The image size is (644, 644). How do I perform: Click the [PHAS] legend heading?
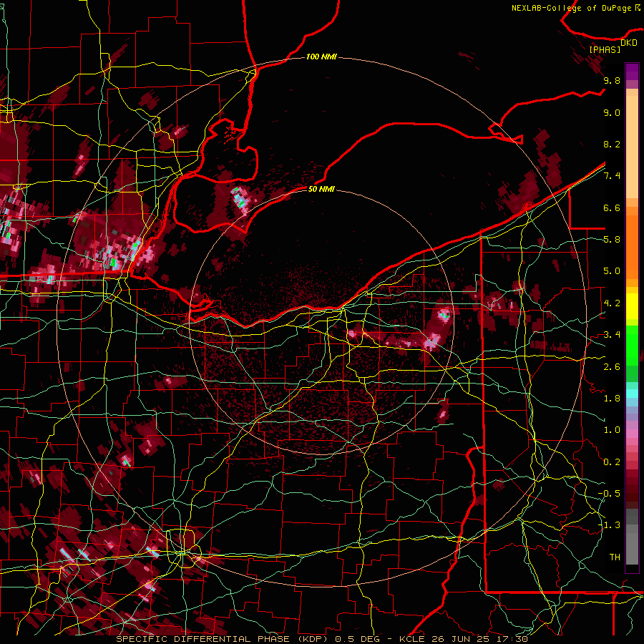(605, 49)
